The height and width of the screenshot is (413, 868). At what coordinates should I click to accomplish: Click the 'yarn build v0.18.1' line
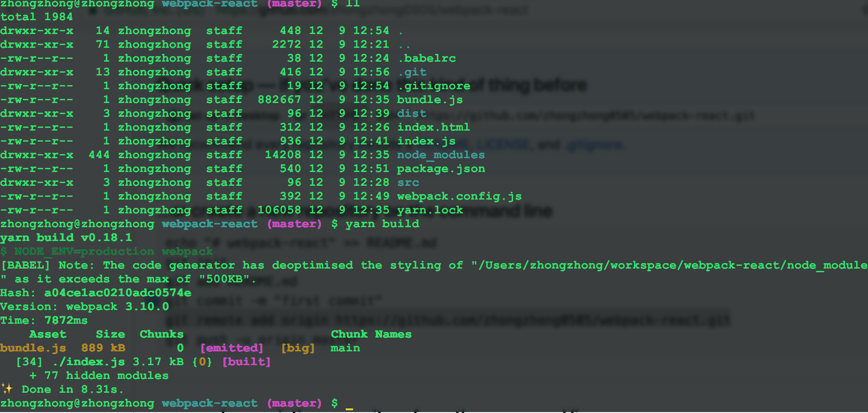(x=66, y=238)
